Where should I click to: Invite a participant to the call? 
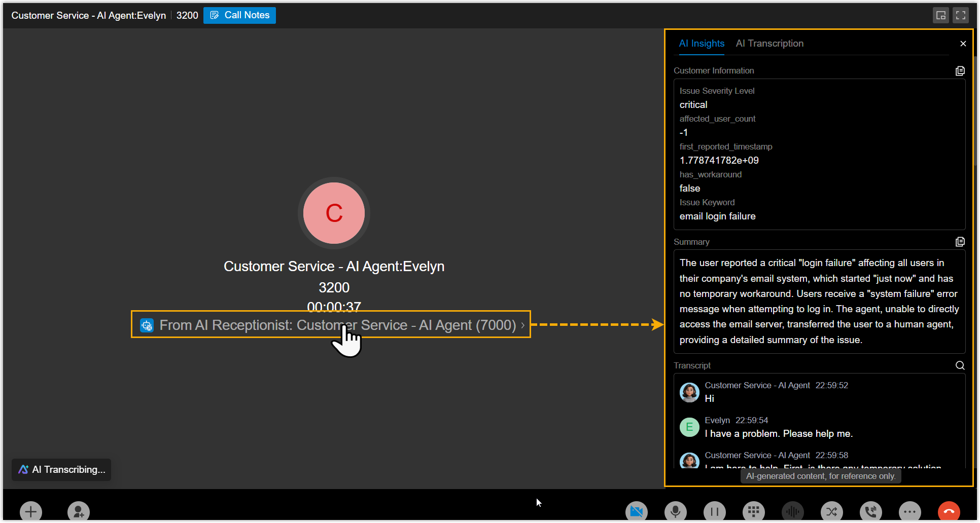[x=79, y=512]
